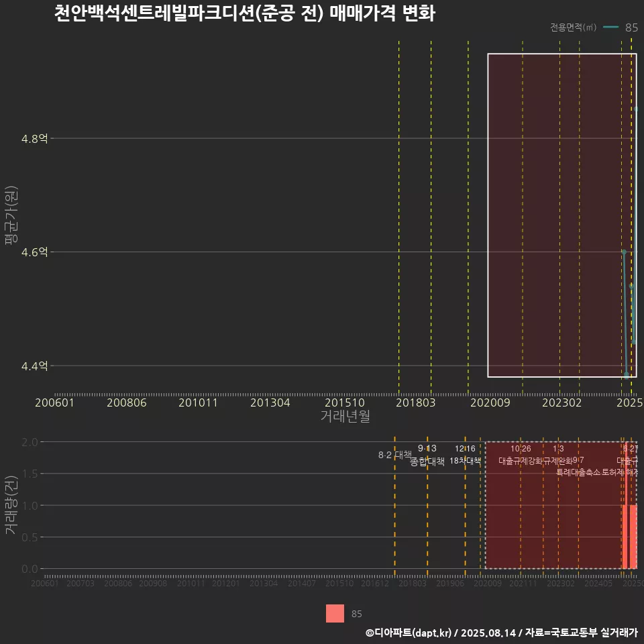Toggle the 85 label in the bottom legend
The height and width of the screenshot is (644, 644).
click(357, 614)
